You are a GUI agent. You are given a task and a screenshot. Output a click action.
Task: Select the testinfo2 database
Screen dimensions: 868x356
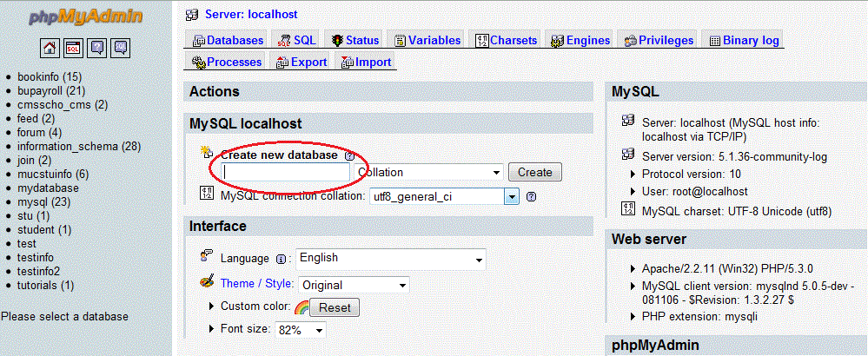coord(38,272)
